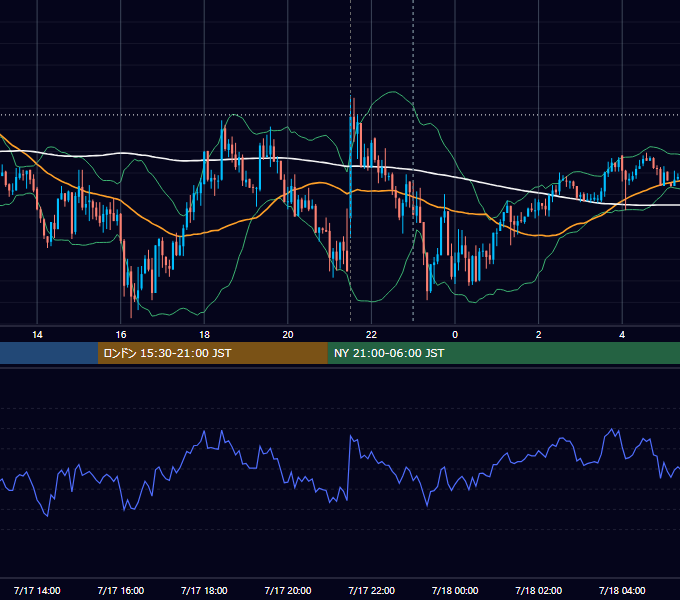Screen dimensions: 680x600
Task: Click the upper chart's 22 hour label
Action: 371,335
